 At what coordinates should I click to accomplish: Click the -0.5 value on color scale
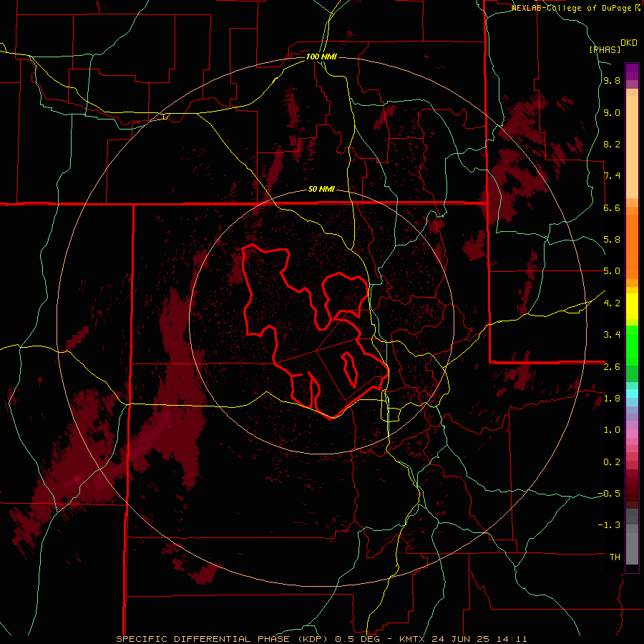[610, 494]
